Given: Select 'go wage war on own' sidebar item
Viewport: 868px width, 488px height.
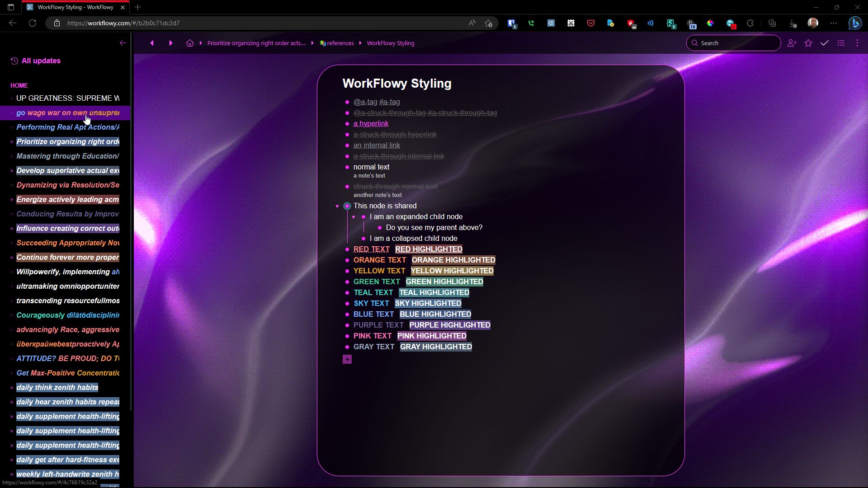Looking at the screenshot, I should coord(68,113).
